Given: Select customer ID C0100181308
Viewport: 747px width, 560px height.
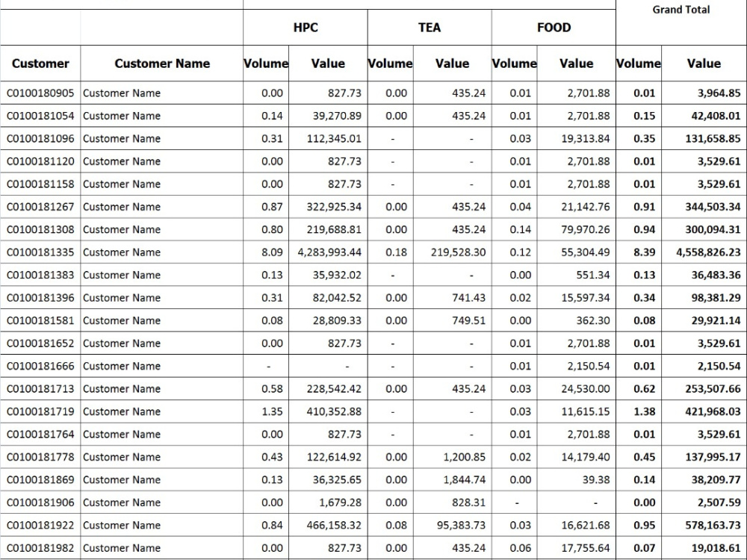Looking at the screenshot, I should tap(40, 230).
